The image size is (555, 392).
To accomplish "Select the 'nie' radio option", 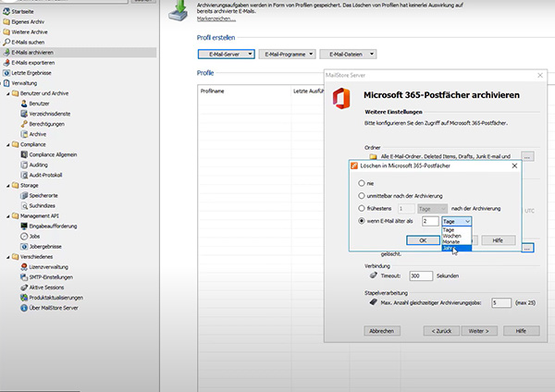I will coord(362,183).
